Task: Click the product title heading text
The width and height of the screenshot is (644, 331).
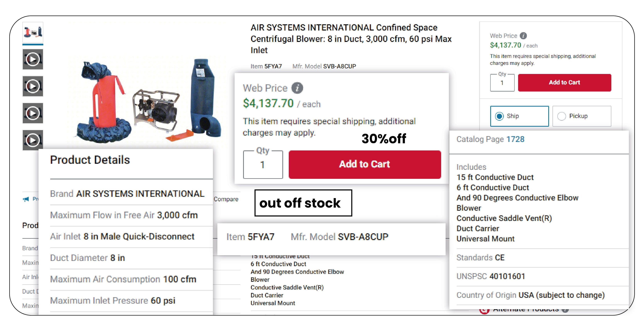Action: coord(351,39)
